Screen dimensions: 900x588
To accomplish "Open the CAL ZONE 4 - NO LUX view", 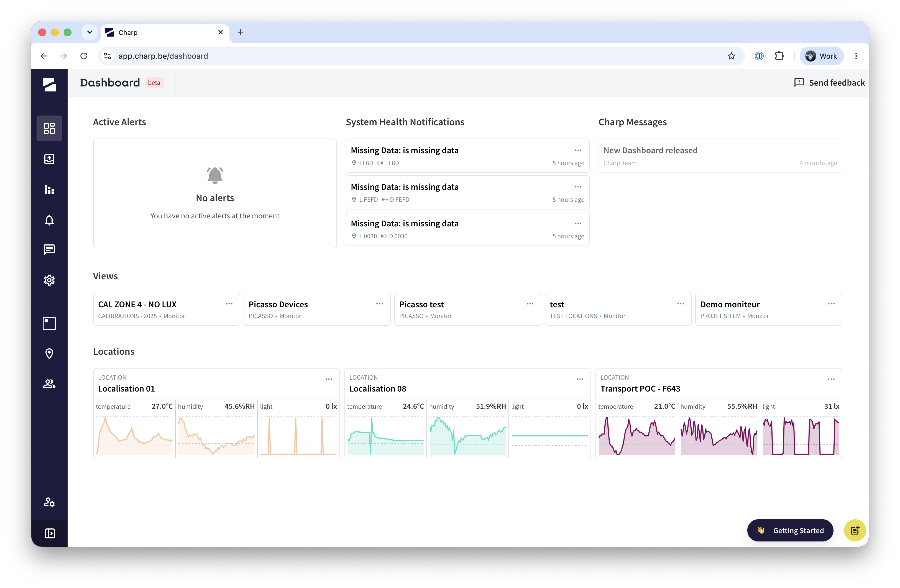I will coord(166,309).
